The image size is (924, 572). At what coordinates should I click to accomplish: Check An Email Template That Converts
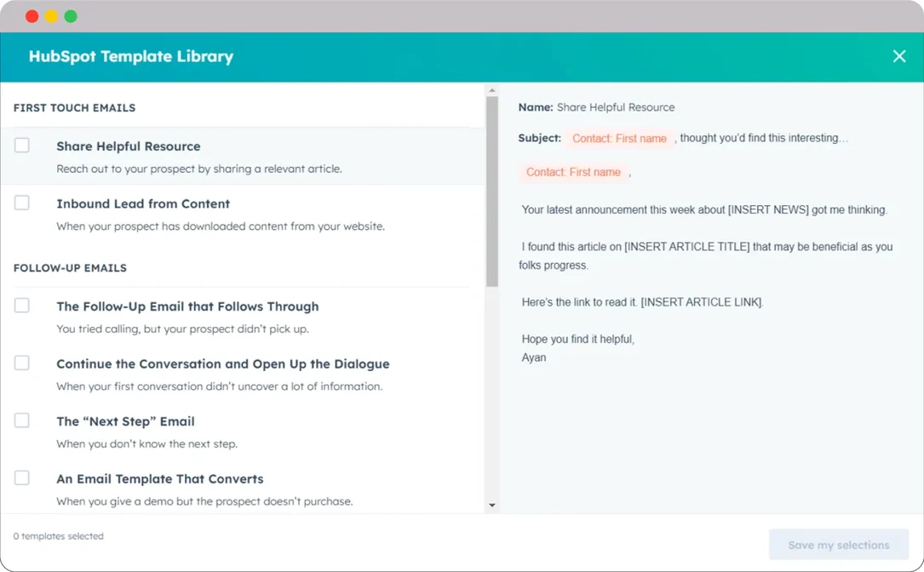[22, 477]
